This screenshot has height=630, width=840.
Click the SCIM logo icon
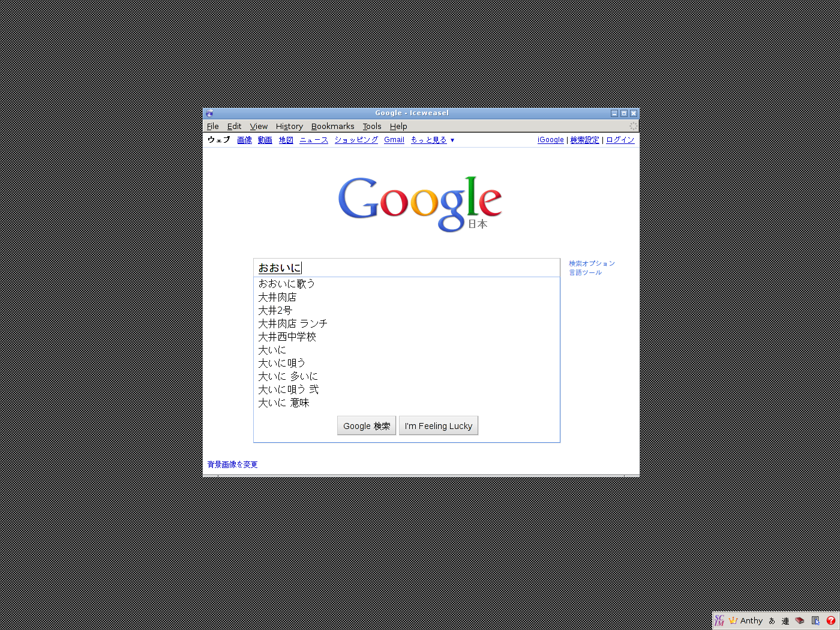click(x=719, y=620)
